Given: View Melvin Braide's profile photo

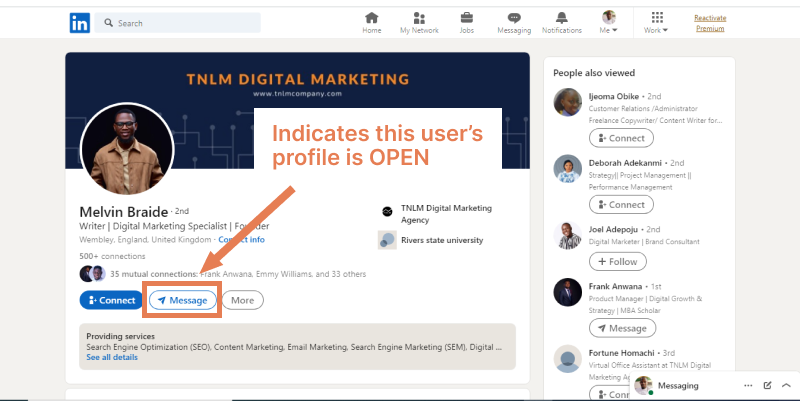Looking at the screenshot, I should pos(127,148).
